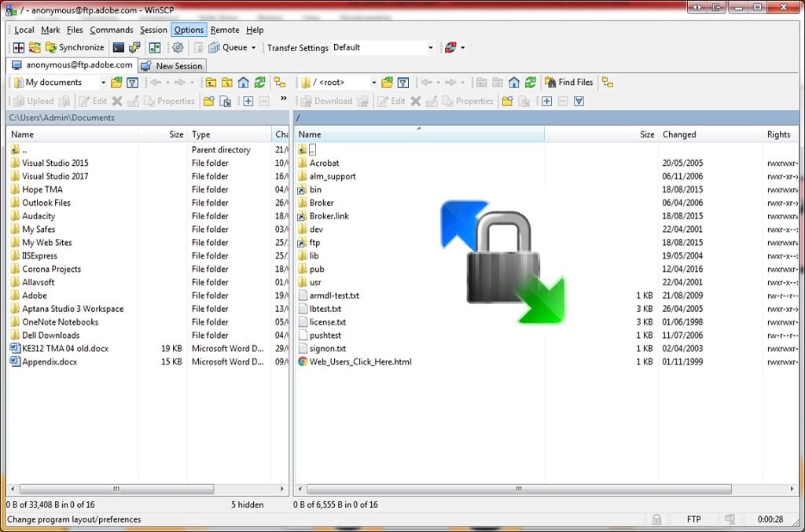Select the KE312 TMA 04 old.docx file
805x532 pixels.
(65, 348)
